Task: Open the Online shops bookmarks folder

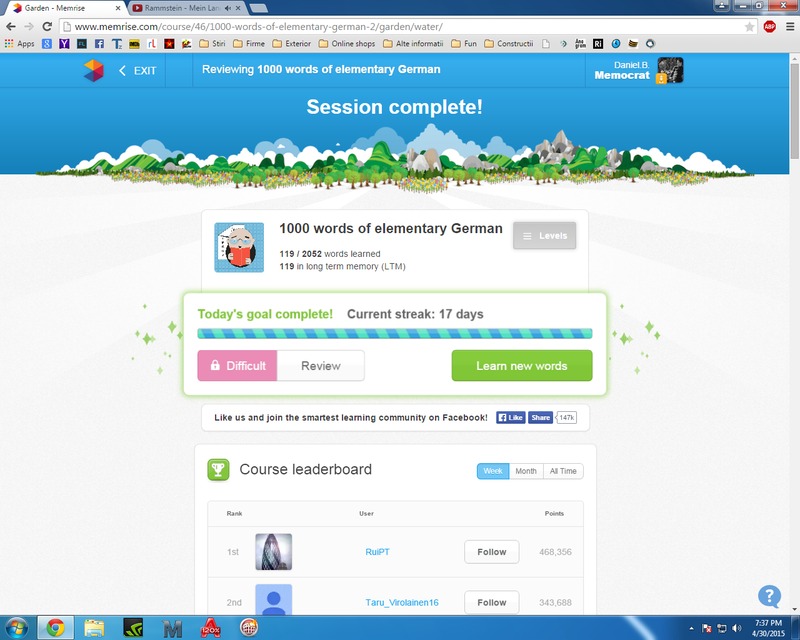Action: point(347,44)
